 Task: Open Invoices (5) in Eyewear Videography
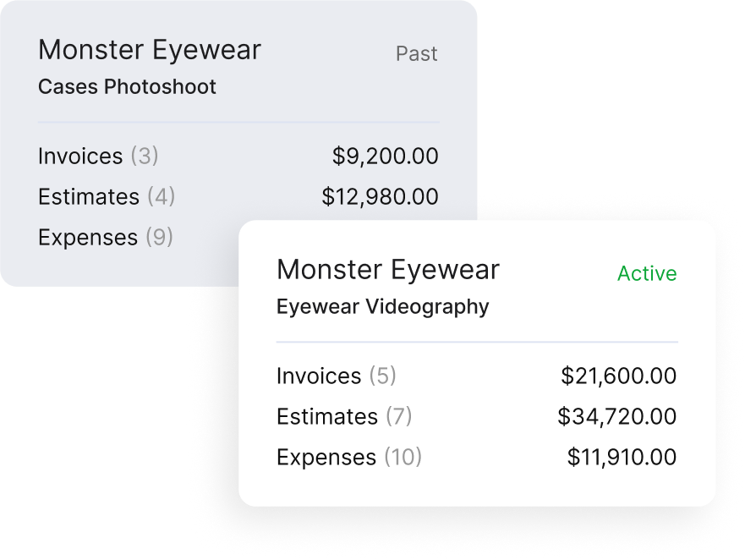pyautogui.click(x=337, y=376)
